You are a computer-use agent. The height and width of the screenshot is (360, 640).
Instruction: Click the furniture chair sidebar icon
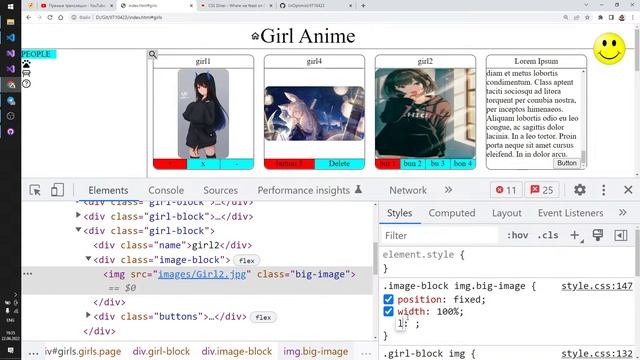[x=26, y=73]
